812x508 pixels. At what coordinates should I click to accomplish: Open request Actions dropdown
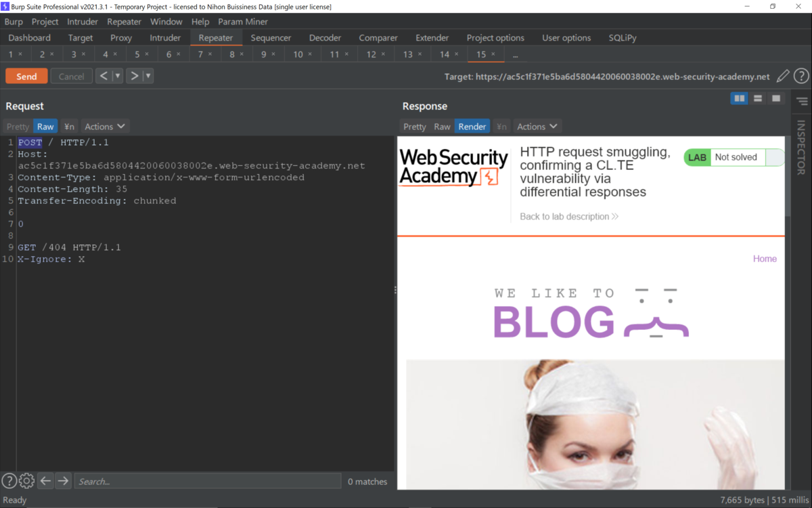[105, 127]
